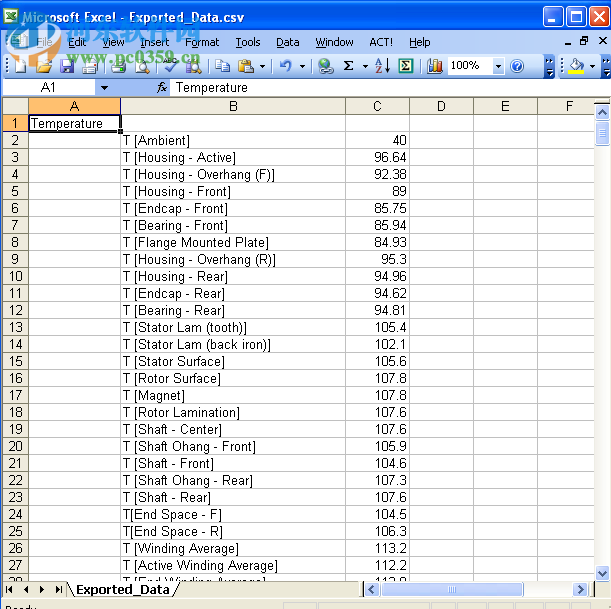Click the horizontal scrollbar left arrow
This screenshot has height=609, width=611.
pos(371,590)
